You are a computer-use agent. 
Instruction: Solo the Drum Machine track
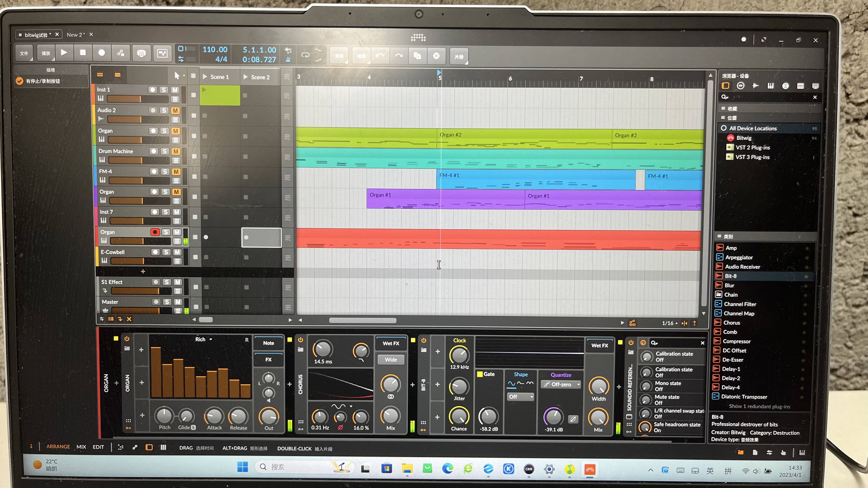[165, 151]
